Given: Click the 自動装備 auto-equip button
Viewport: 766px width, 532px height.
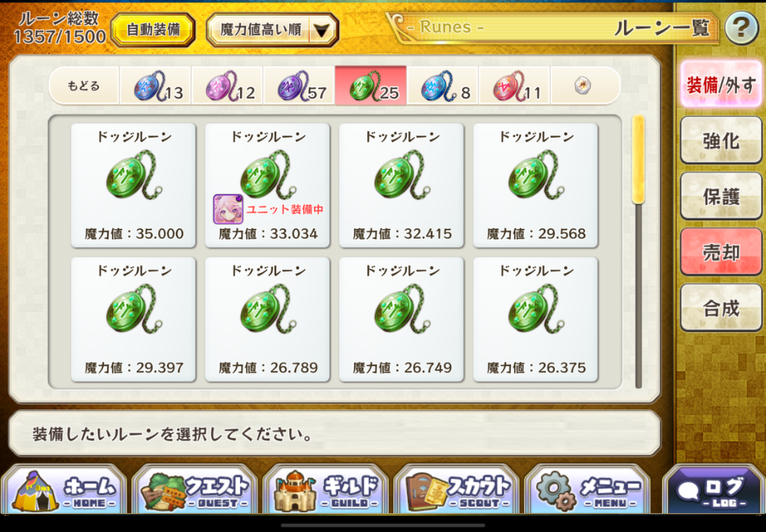Looking at the screenshot, I should pos(153,30).
